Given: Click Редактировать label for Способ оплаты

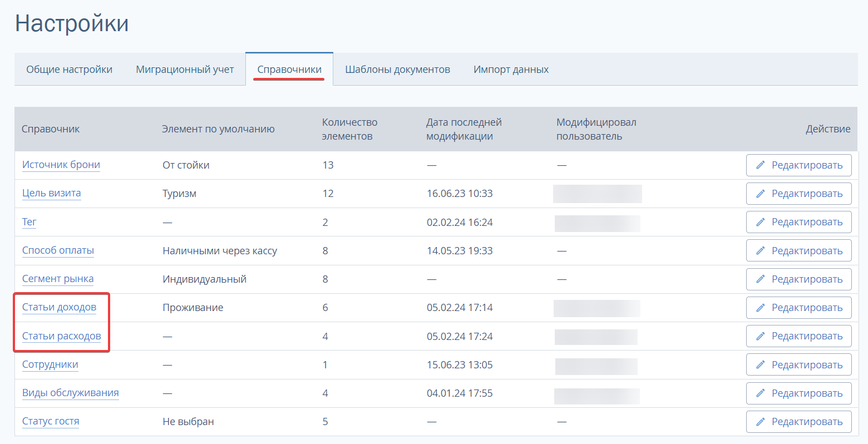Looking at the screenshot, I should 807,250.
